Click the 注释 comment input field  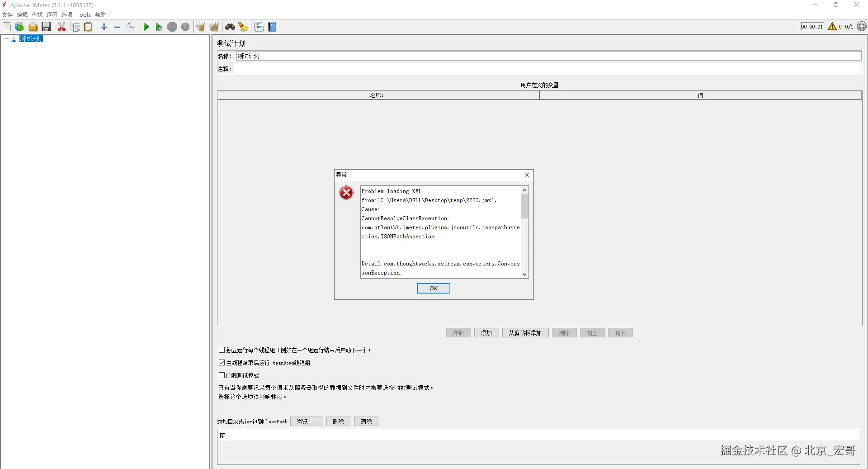point(547,69)
